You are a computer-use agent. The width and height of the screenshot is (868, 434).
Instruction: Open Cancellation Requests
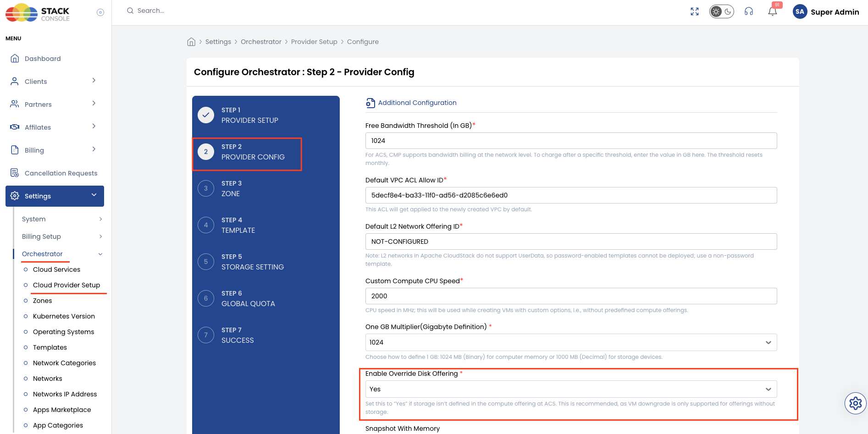click(x=61, y=173)
